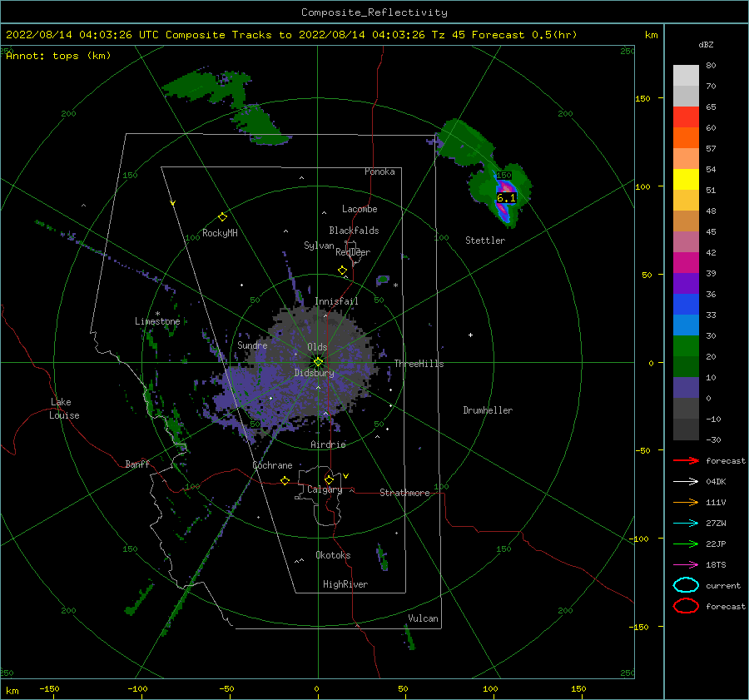The width and height of the screenshot is (749, 700).
Task: Click the yellow diamond marker below Cochrane
Action: tap(285, 481)
